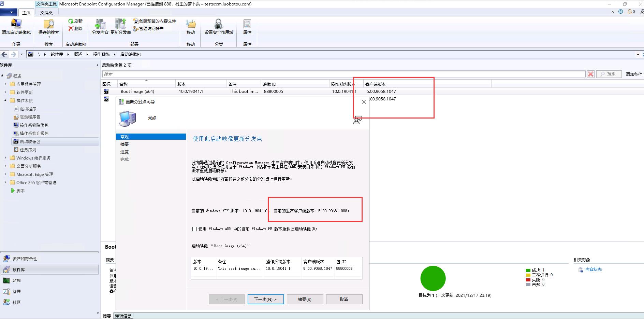This screenshot has width=644, height=319.
Task: Switch to Folder (文件夹) ribbon tab
Action: pos(46,13)
